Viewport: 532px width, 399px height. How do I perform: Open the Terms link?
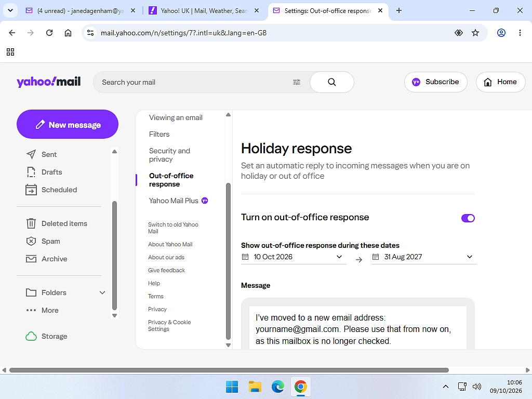(x=155, y=296)
